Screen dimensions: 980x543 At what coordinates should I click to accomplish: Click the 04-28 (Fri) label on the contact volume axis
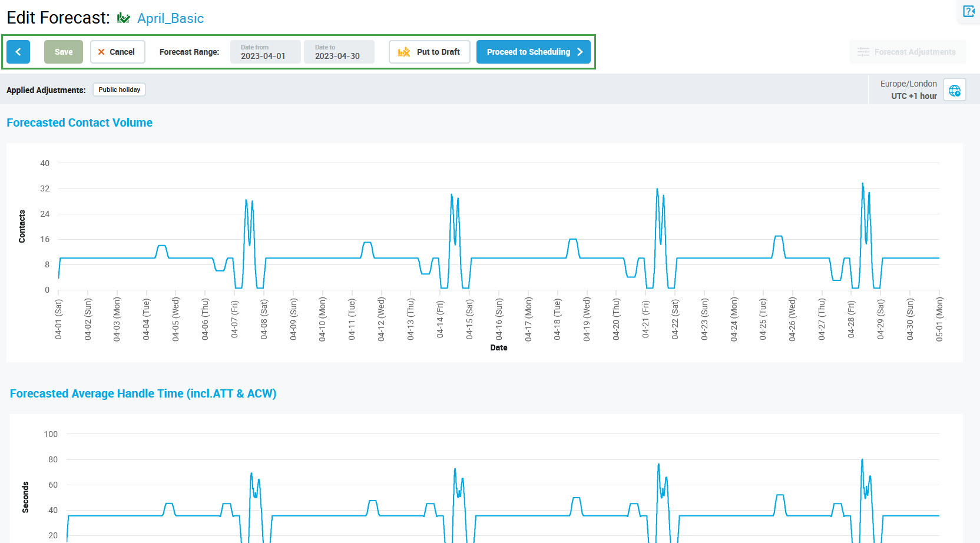[x=851, y=319]
